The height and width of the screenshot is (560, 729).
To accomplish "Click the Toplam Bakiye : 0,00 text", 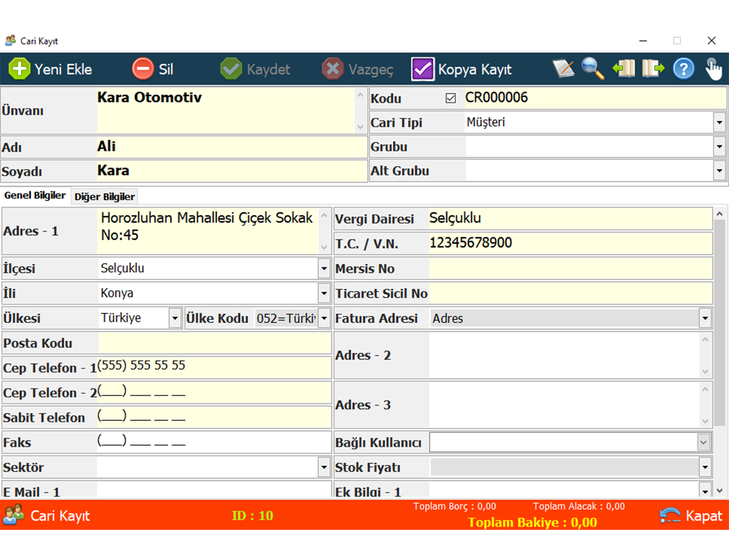I will tap(533, 522).
